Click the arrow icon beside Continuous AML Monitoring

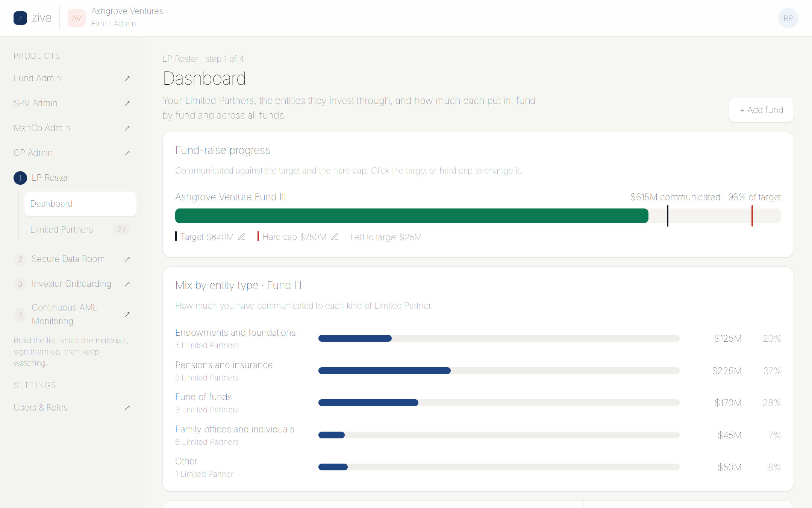tap(127, 314)
